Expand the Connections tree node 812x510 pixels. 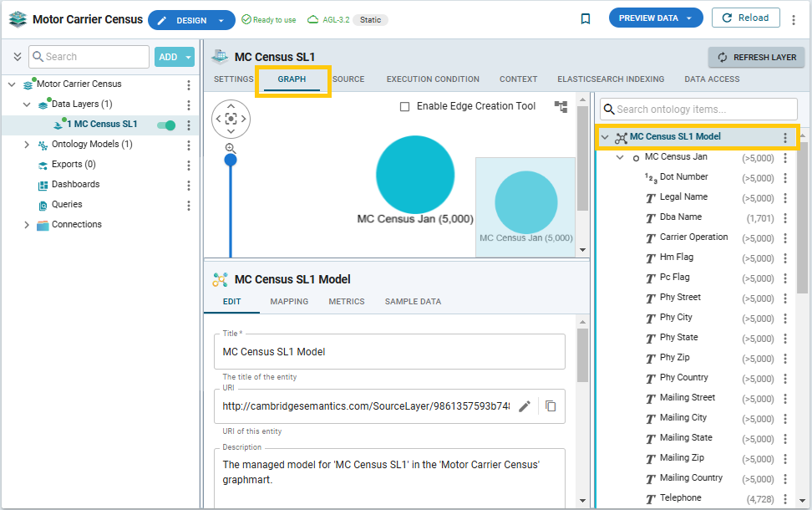(27, 225)
